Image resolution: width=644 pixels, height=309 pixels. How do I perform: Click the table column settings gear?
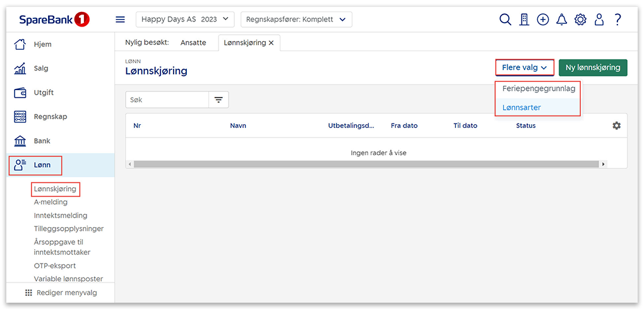pos(616,125)
